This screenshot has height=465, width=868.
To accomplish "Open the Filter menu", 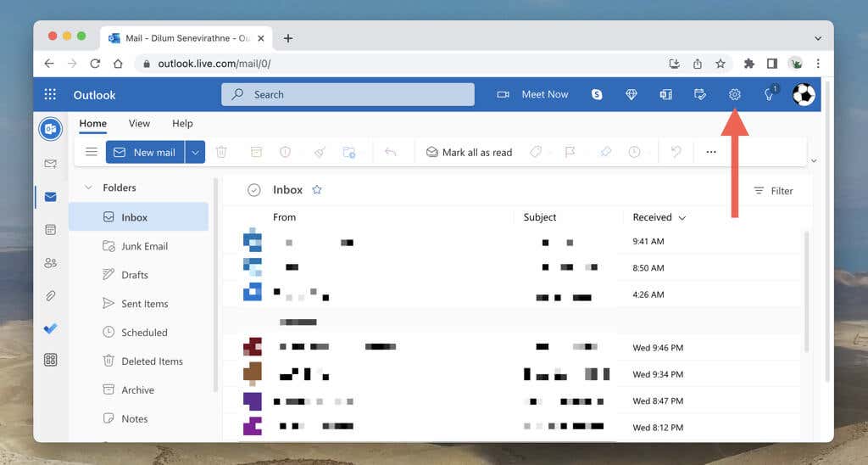I will pyautogui.click(x=773, y=191).
